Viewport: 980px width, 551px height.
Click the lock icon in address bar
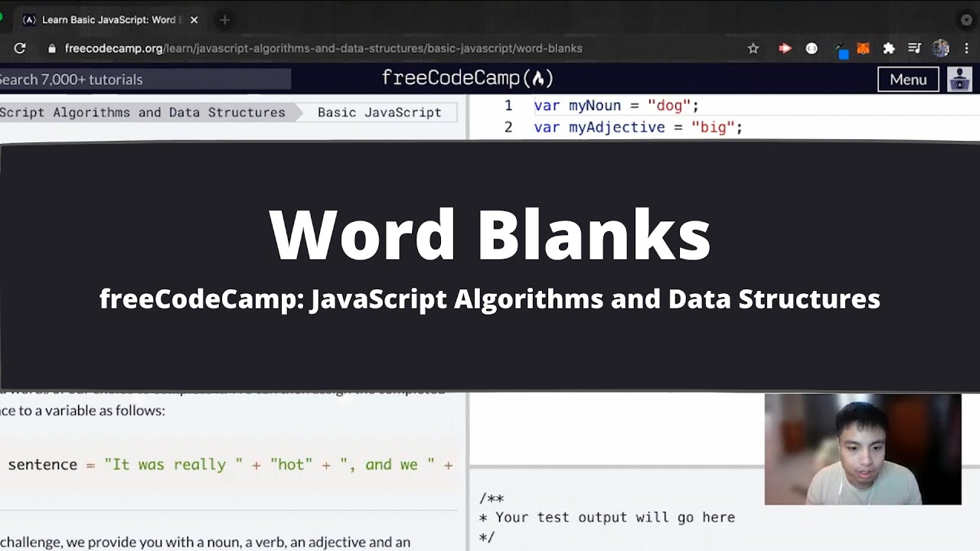pos(51,48)
